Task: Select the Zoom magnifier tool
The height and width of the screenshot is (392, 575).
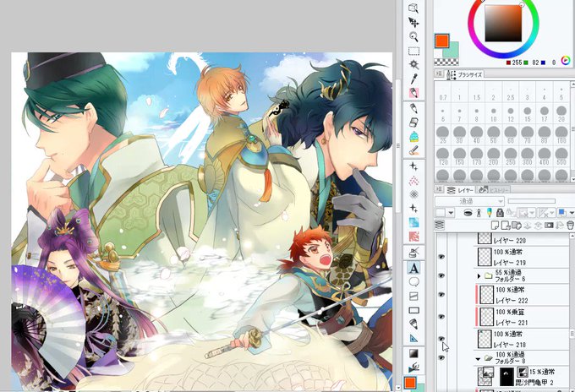Action: point(413,36)
